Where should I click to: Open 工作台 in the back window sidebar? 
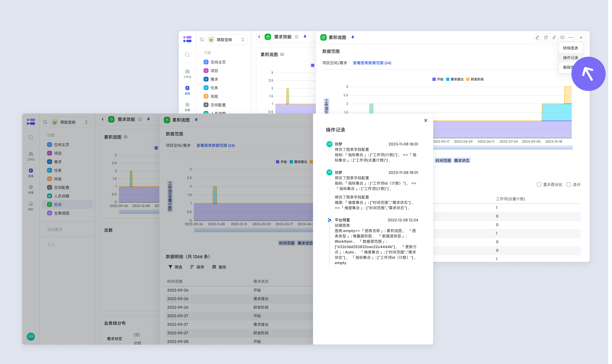(187, 74)
